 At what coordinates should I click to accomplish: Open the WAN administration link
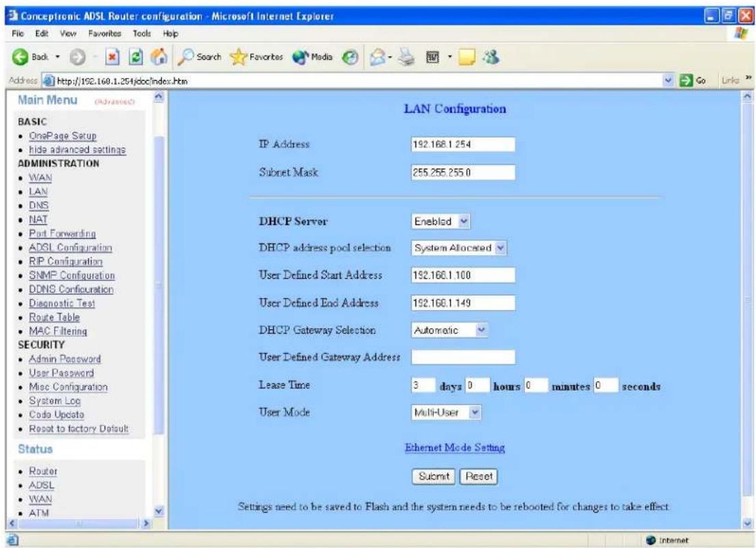tap(40, 178)
